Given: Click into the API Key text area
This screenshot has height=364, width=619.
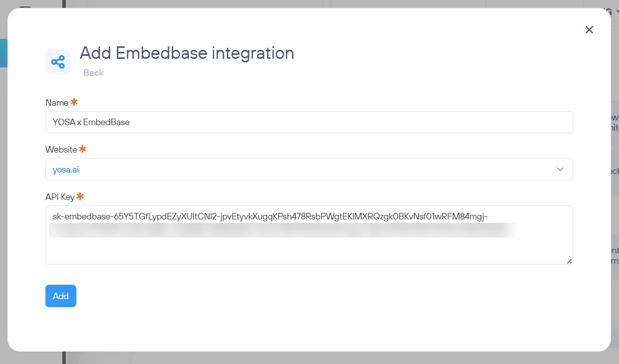Looking at the screenshot, I should pos(309,249).
